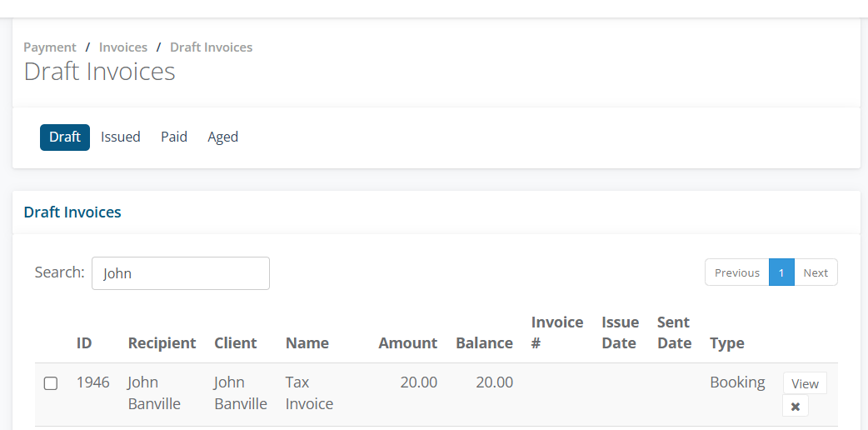Sort table by Amount column
This screenshot has height=430, width=868.
click(x=407, y=343)
